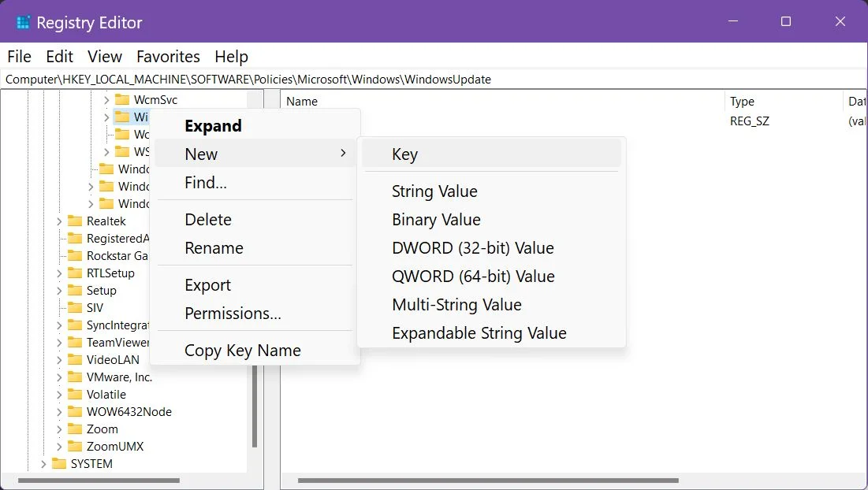Viewport: 868px width, 490px height.
Task: Click the SyncIntegration folder icon
Action: coord(75,325)
